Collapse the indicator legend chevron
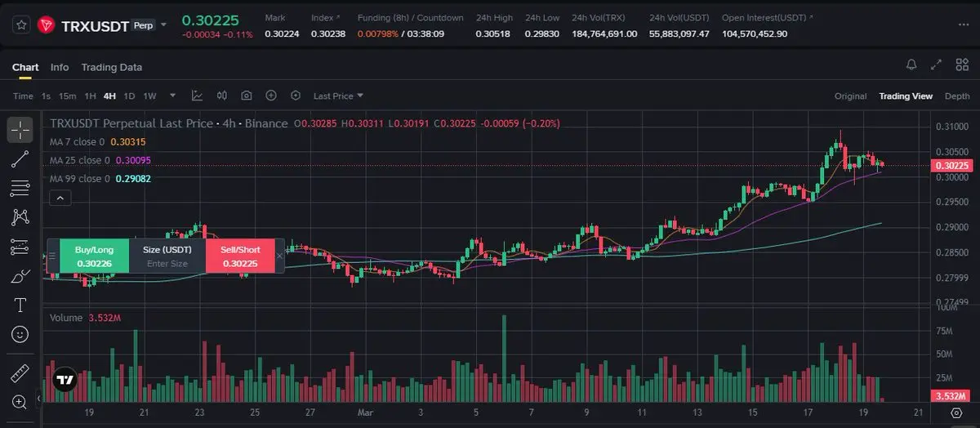The width and height of the screenshot is (980, 428). click(60, 197)
